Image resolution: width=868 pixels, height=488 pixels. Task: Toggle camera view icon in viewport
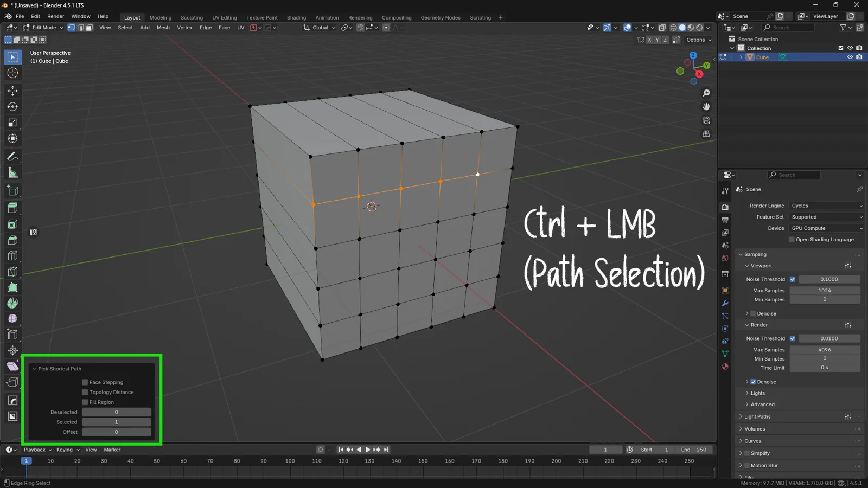706,120
